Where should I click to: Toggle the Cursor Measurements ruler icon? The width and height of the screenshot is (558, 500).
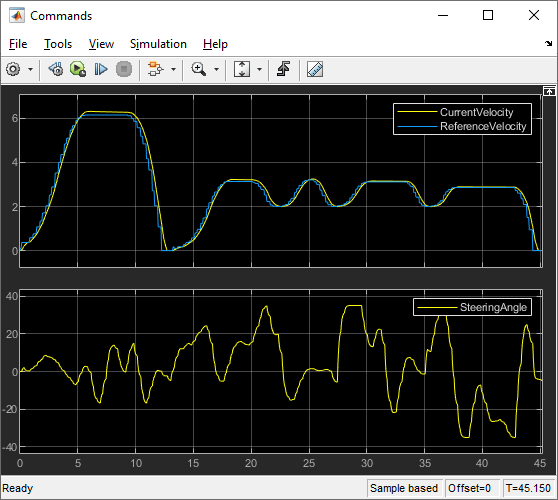tap(315, 69)
